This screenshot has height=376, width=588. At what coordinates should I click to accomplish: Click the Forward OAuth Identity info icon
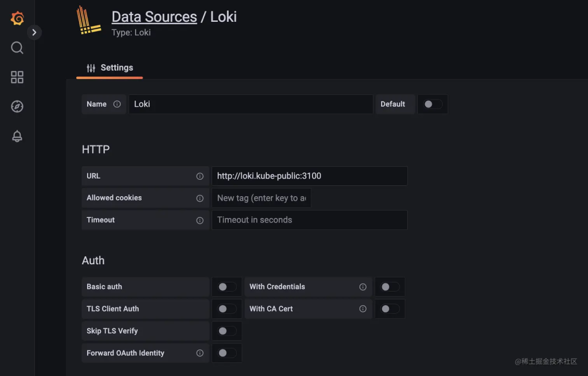(x=200, y=353)
